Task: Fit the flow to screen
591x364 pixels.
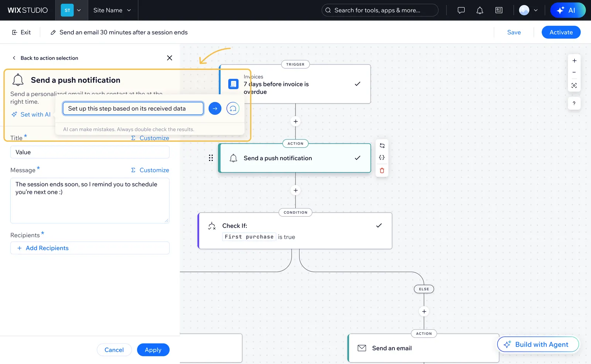Action: [574, 86]
